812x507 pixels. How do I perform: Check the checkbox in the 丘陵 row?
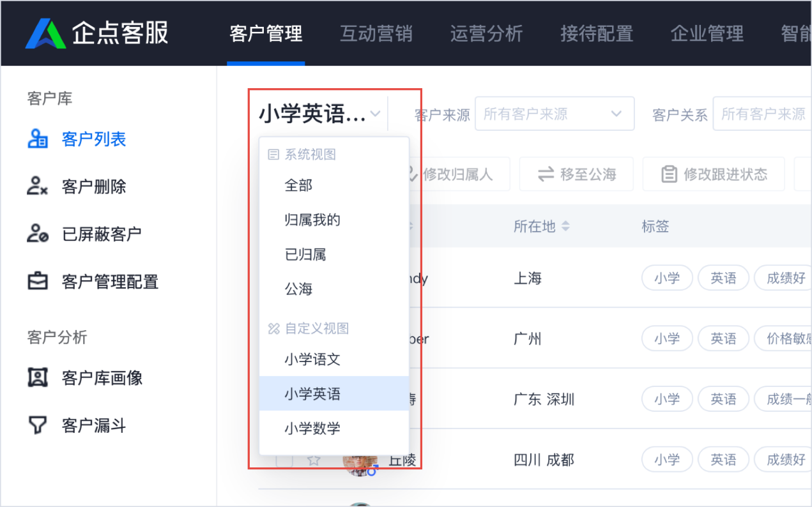click(x=284, y=460)
